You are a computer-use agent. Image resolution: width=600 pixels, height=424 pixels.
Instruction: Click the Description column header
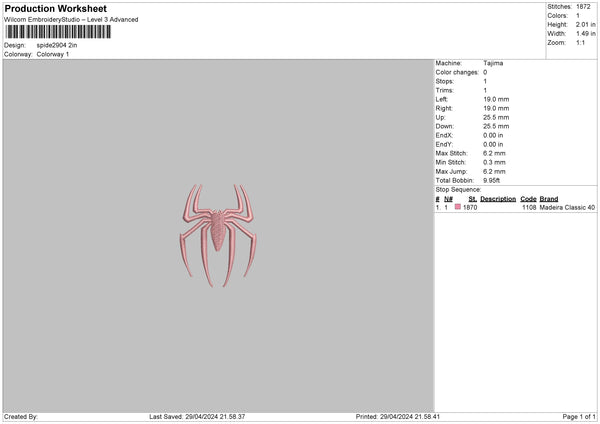tap(497, 198)
